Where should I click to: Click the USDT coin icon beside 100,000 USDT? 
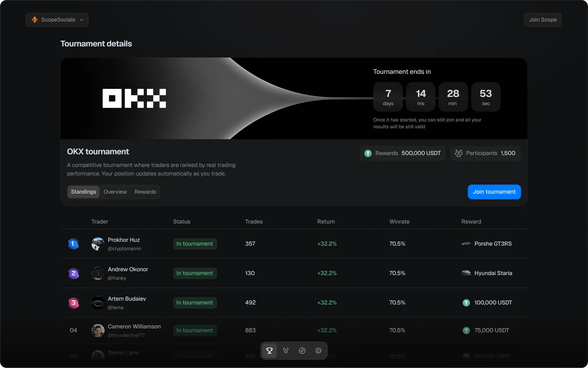pyautogui.click(x=466, y=303)
